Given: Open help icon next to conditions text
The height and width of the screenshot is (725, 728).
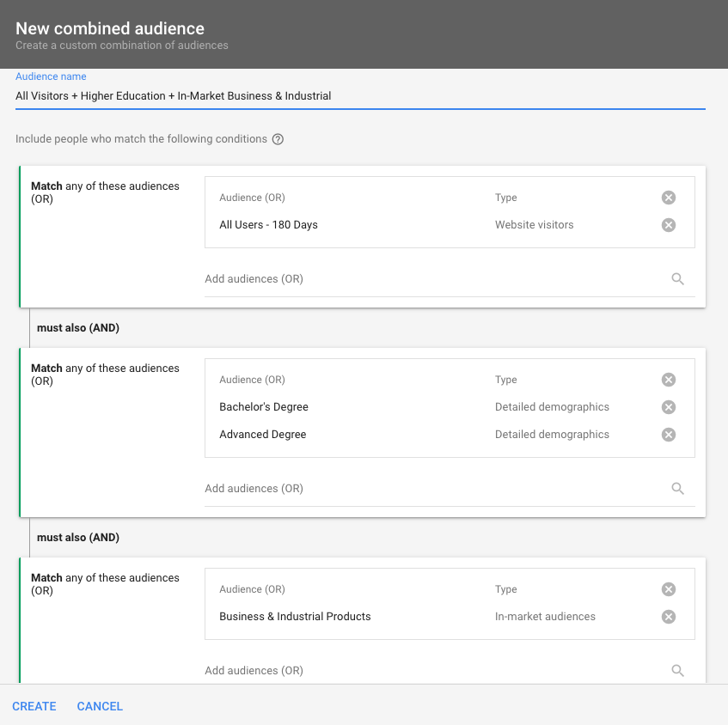Looking at the screenshot, I should click(278, 139).
